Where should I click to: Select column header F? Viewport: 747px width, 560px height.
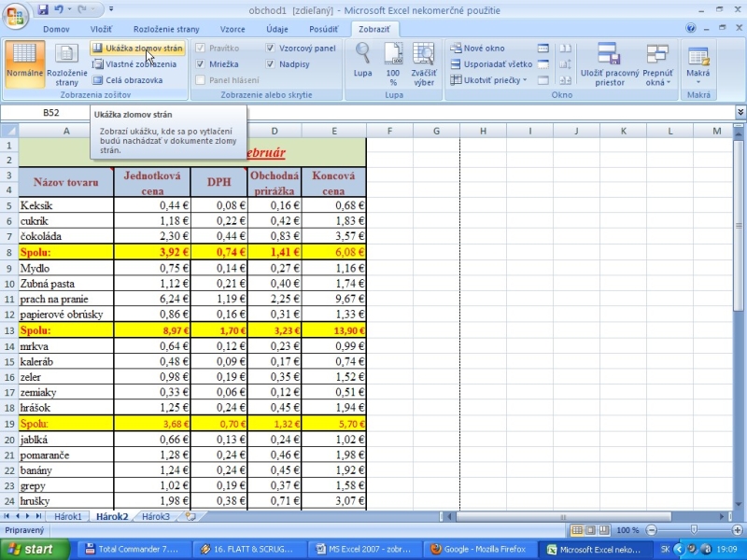389,131
